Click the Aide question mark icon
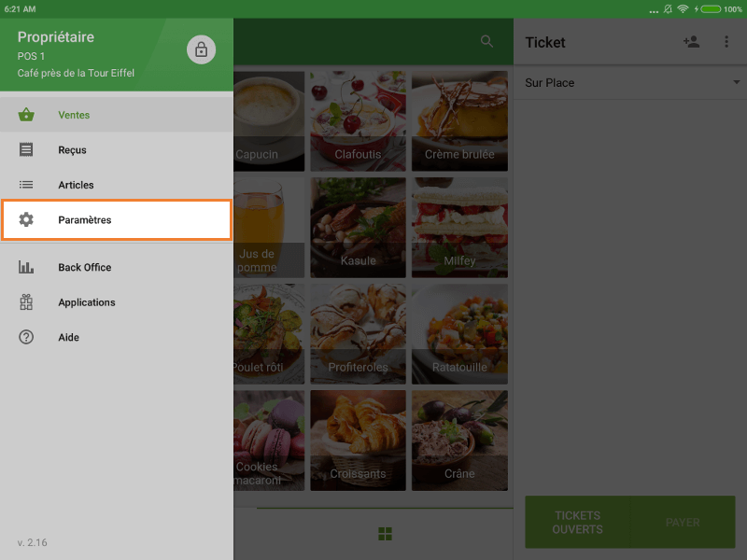This screenshot has width=747, height=560. (26, 337)
